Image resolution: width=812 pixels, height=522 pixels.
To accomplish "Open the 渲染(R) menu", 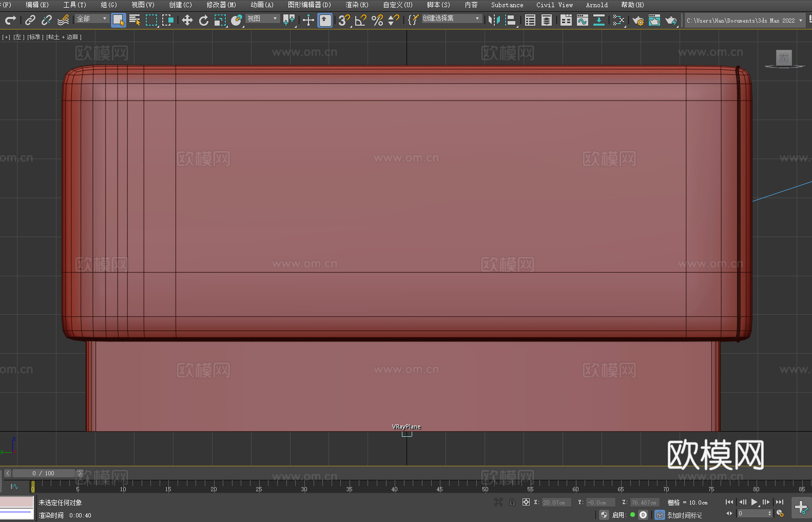I will [357, 5].
